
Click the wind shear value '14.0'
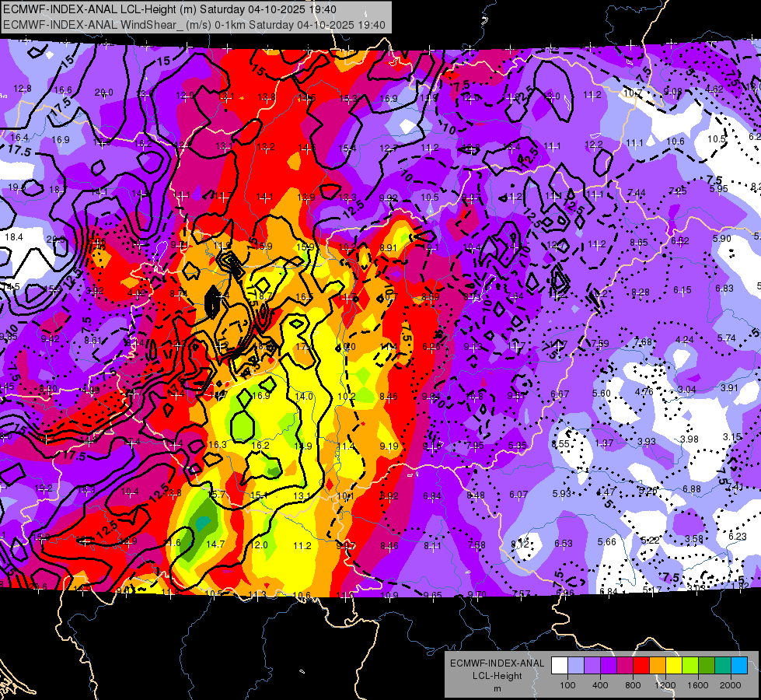304,397
